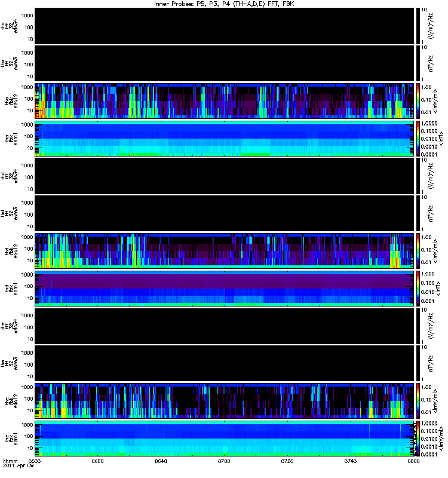448x478 pixels.
Task: Select the tha fbk scm1 spectrogram panel
Action: tap(225, 139)
